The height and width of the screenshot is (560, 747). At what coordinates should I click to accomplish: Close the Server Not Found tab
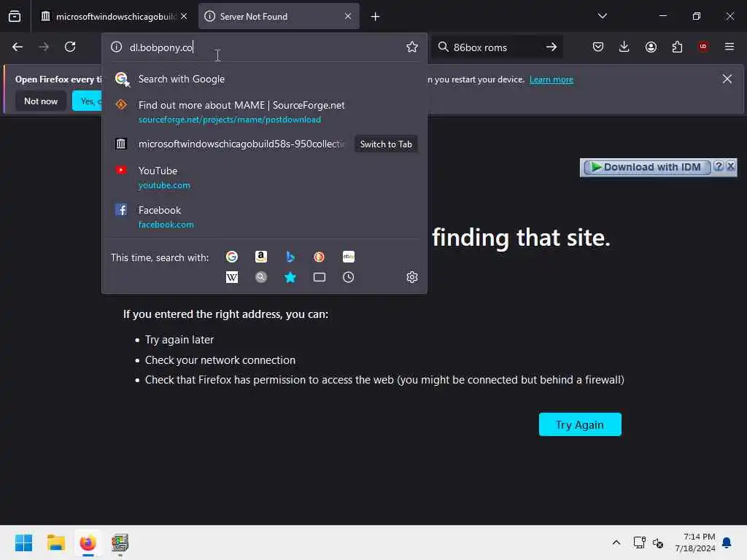(348, 16)
